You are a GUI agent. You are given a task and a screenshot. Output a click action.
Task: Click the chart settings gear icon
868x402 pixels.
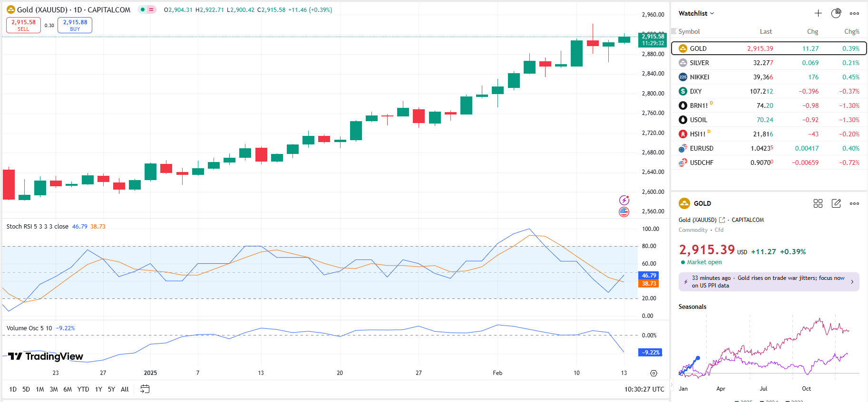pyautogui.click(x=653, y=373)
